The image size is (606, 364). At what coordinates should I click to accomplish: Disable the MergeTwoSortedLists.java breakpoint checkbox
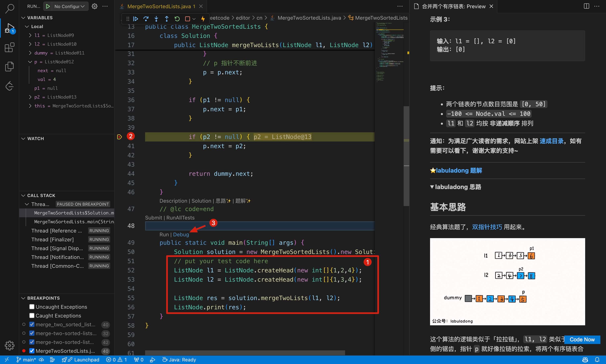[32, 351]
